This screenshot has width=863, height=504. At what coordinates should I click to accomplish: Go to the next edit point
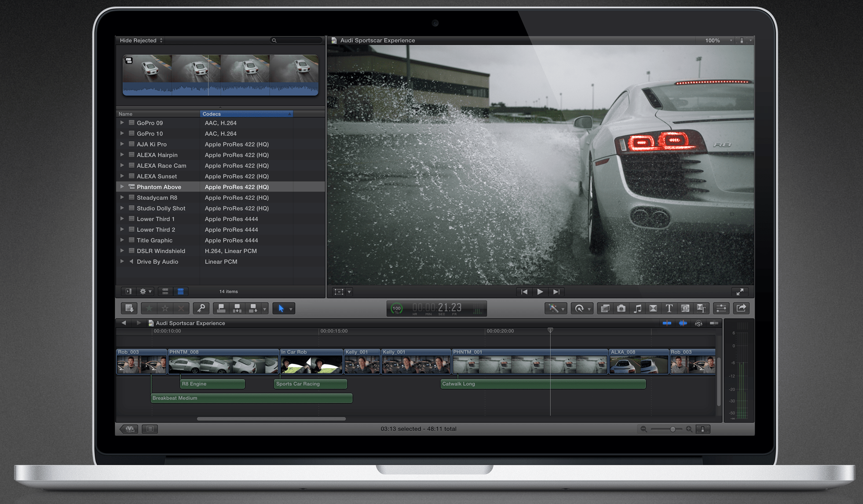(556, 292)
